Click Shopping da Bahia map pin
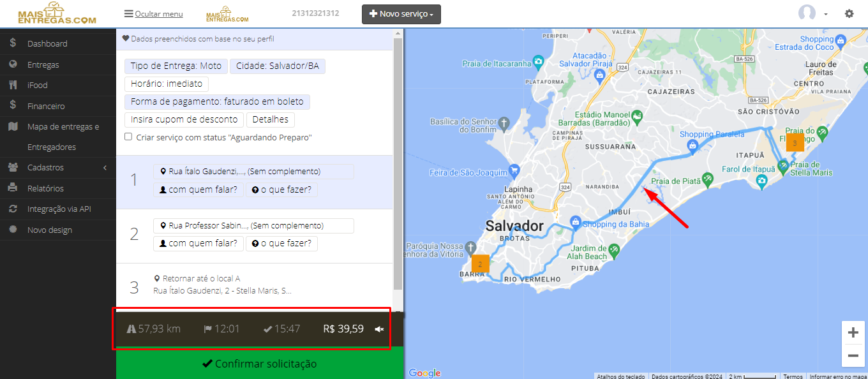Viewport: 868px width, 379px height. (x=576, y=223)
